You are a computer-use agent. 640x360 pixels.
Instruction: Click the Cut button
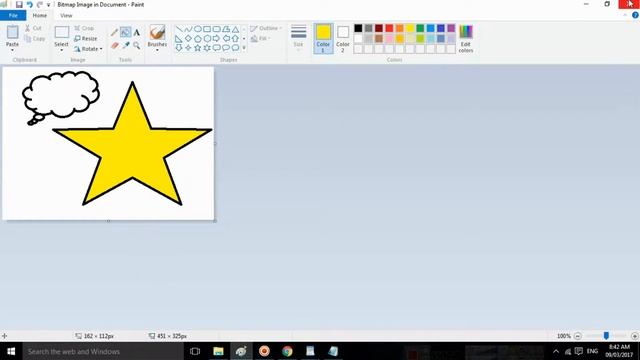coord(33,28)
